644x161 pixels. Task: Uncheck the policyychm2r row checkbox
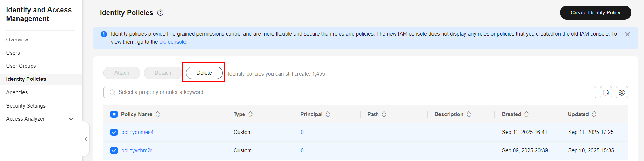click(x=114, y=150)
